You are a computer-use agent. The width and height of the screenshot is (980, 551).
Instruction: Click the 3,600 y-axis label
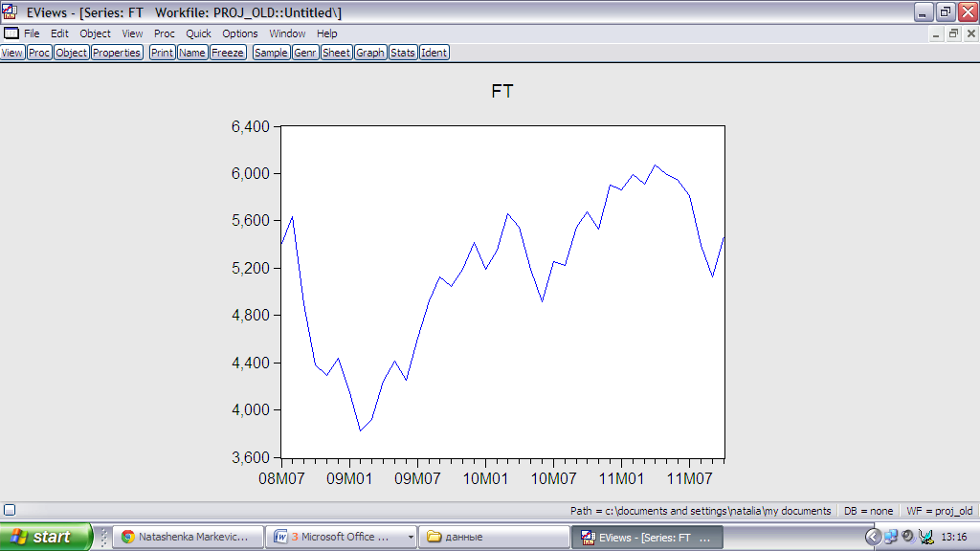[250, 457]
